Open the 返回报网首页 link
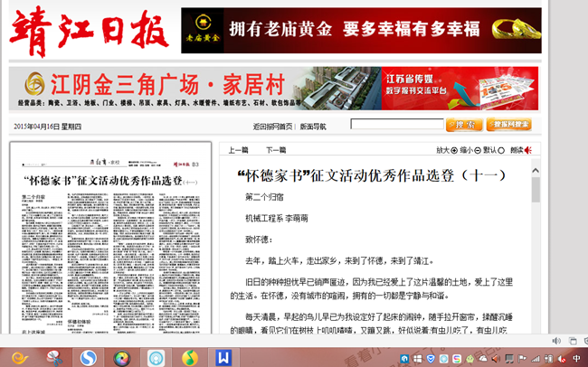 click(x=272, y=127)
